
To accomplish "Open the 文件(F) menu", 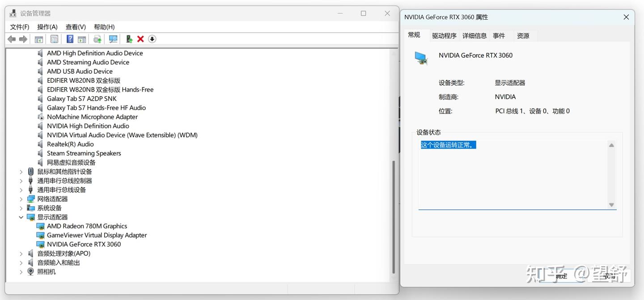I will pos(20,27).
